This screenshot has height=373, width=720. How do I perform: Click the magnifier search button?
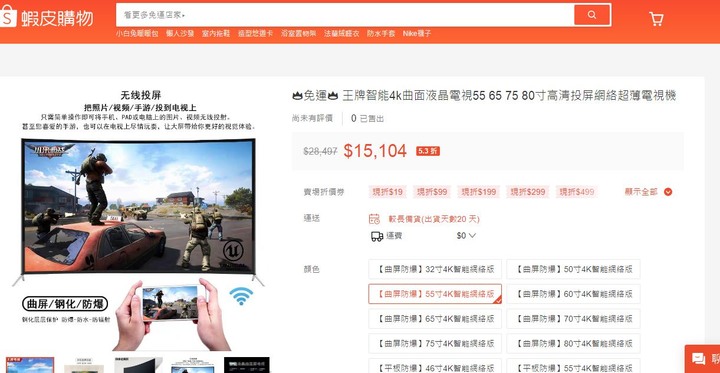(x=592, y=15)
